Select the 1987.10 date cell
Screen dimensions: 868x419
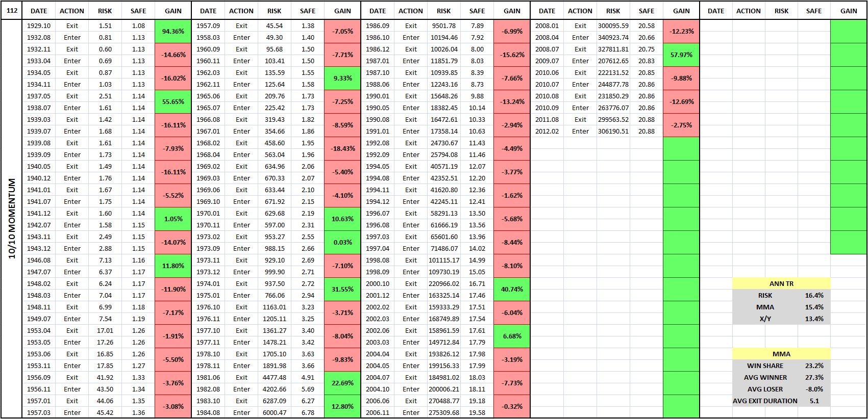(x=378, y=73)
